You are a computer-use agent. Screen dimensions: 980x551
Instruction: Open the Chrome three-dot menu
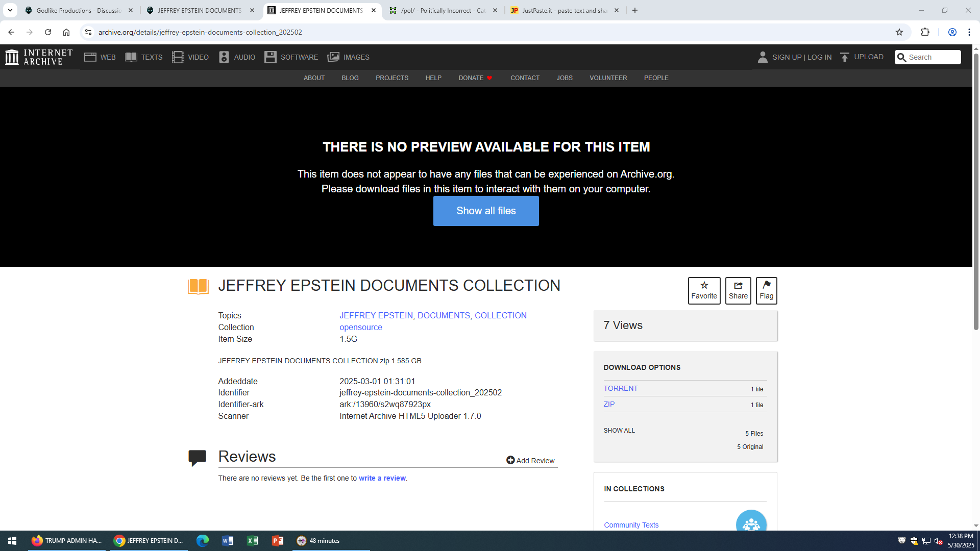[969, 32]
